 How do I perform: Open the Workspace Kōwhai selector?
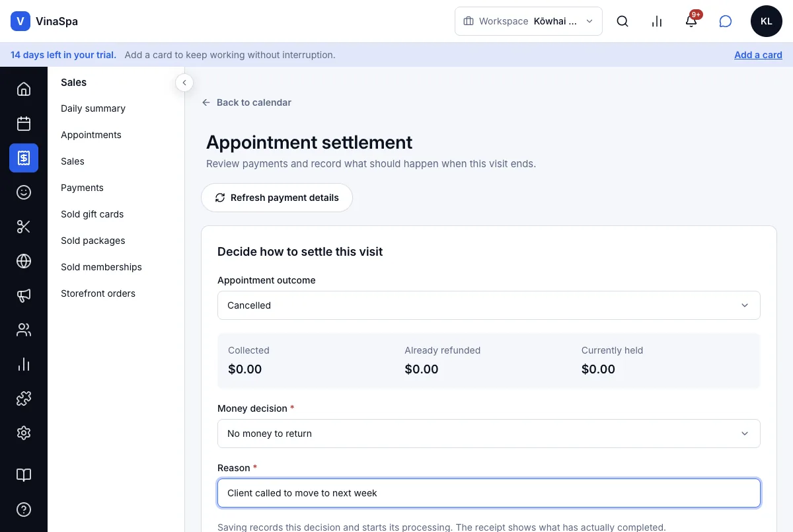coord(529,21)
